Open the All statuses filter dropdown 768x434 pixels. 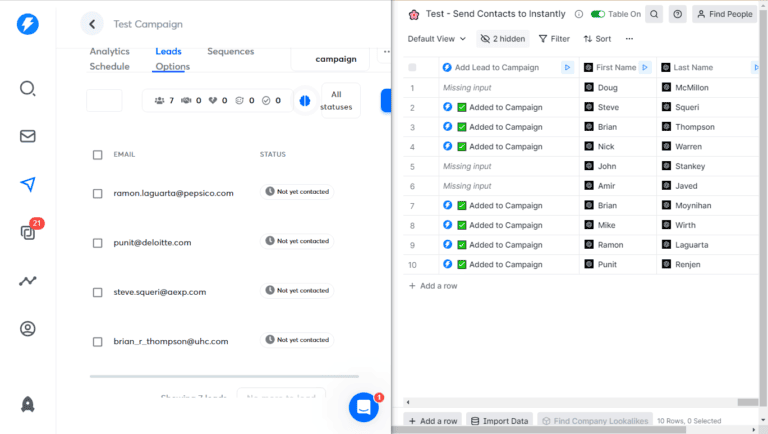[x=337, y=101]
